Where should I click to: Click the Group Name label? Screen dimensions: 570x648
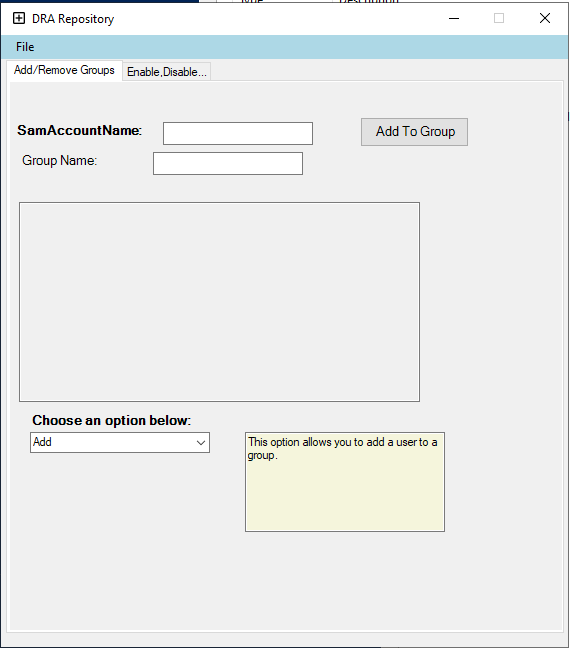(60, 160)
